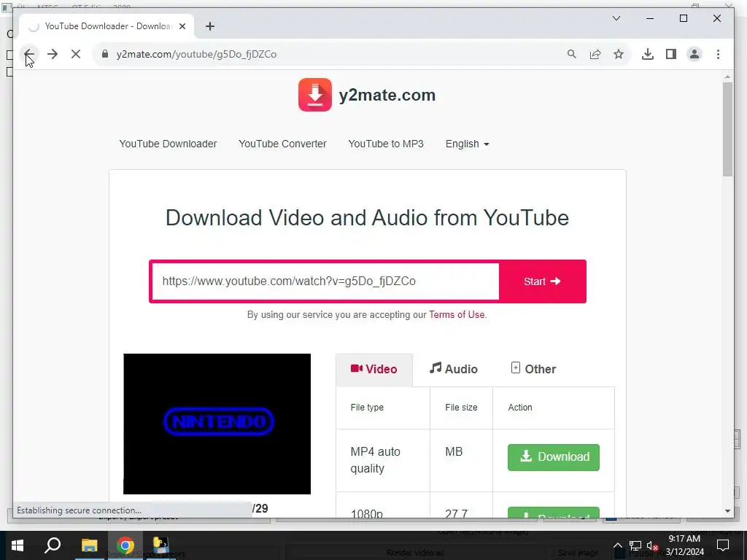Open the Terms of Use link
Screen dimensions: 747x560
[457, 314]
